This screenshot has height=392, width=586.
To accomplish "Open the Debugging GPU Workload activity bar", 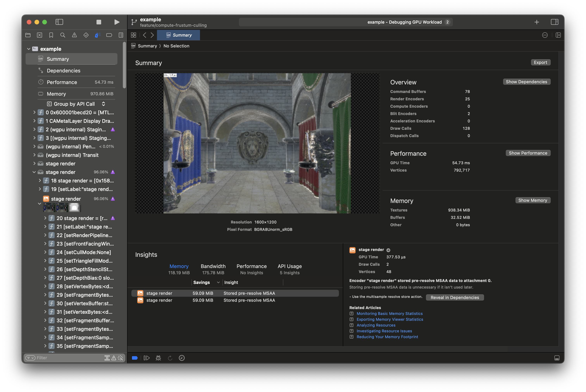I will click(x=346, y=22).
